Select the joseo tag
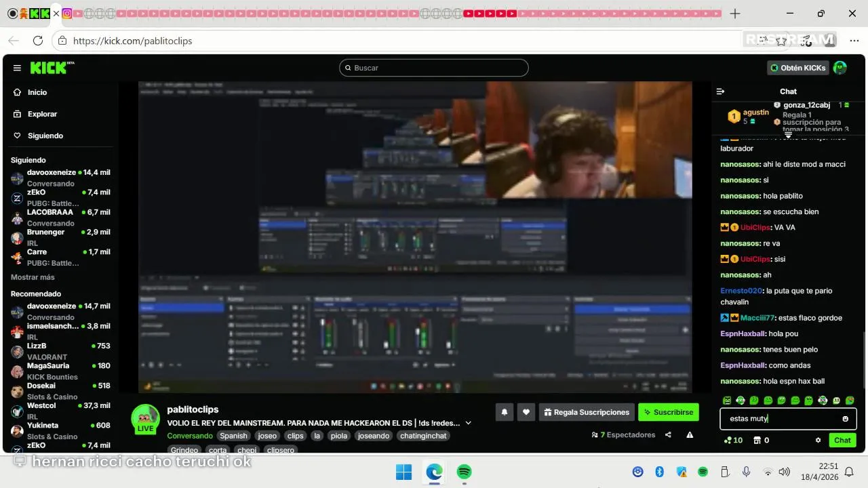Screen dimensions: 868x488 (x=267, y=436)
